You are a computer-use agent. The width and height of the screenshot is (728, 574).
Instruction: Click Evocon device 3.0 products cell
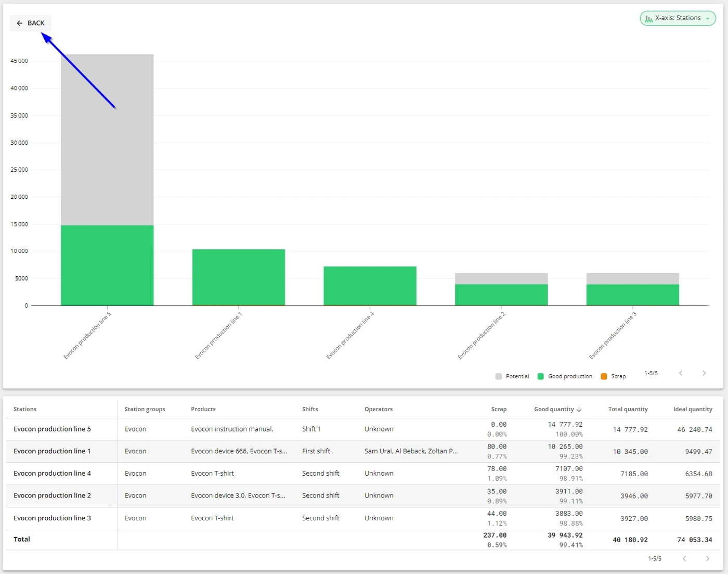238,495
